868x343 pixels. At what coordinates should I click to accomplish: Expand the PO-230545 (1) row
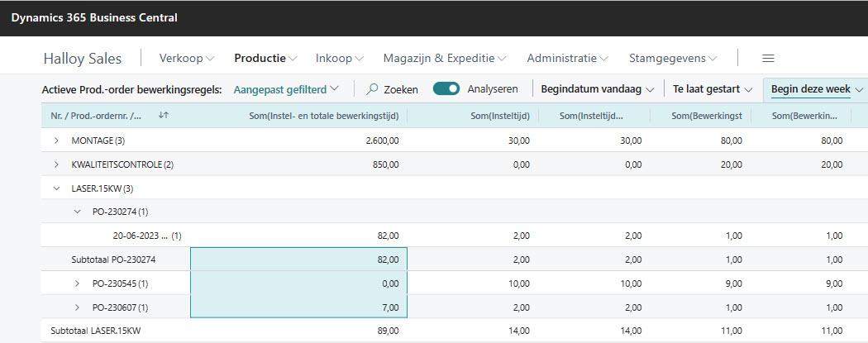pos(78,283)
